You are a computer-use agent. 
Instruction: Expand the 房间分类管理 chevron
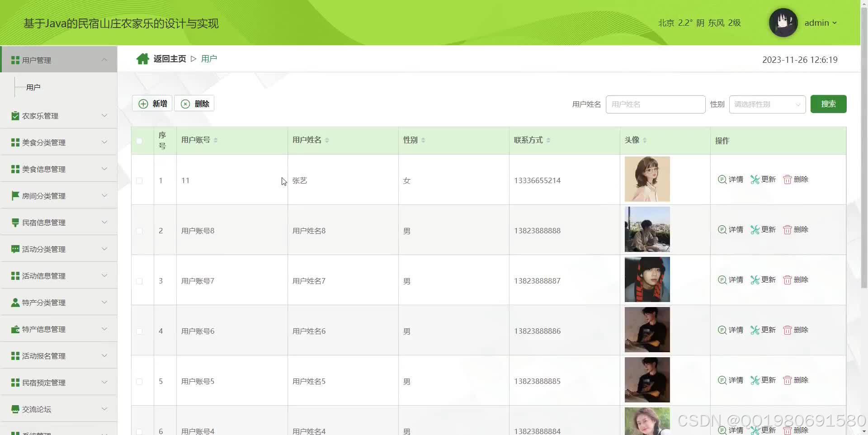(104, 195)
